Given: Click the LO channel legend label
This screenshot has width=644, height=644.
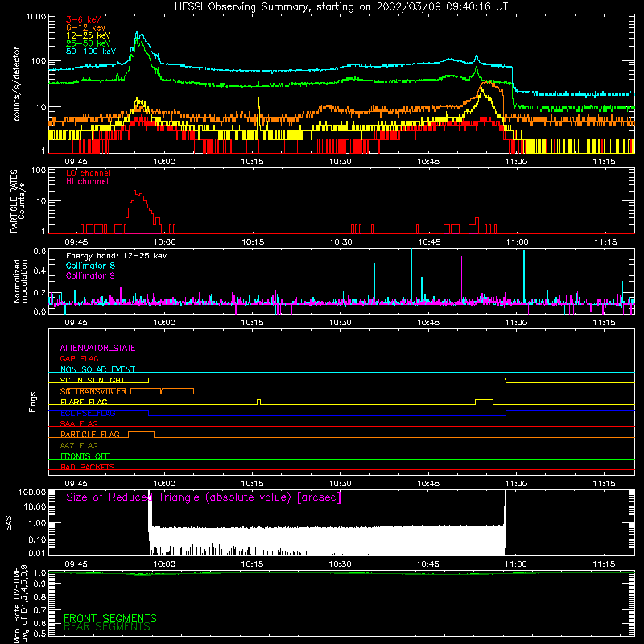Looking at the screenshot, I should pos(89,173).
